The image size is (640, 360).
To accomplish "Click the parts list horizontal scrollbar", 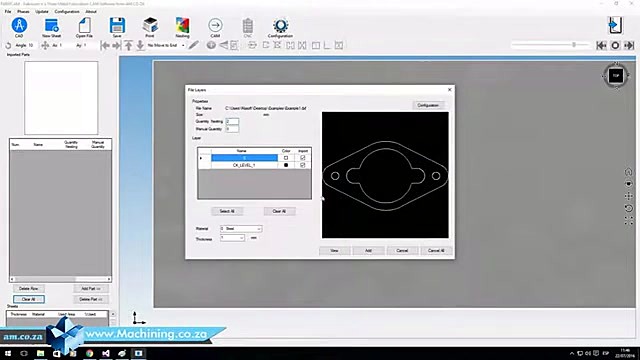I will (60, 279).
